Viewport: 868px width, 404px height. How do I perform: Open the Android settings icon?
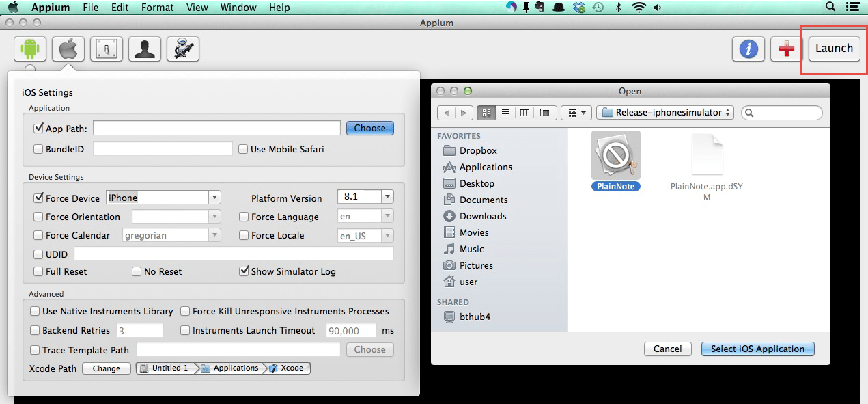pos(30,49)
